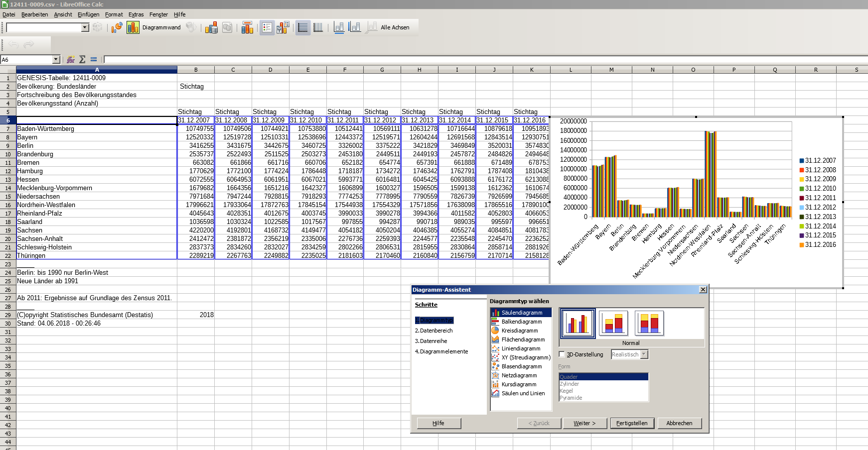The width and height of the screenshot is (868, 450).
Task: Enable the 3D-Darstellung checkbox
Action: tap(562, 354)
